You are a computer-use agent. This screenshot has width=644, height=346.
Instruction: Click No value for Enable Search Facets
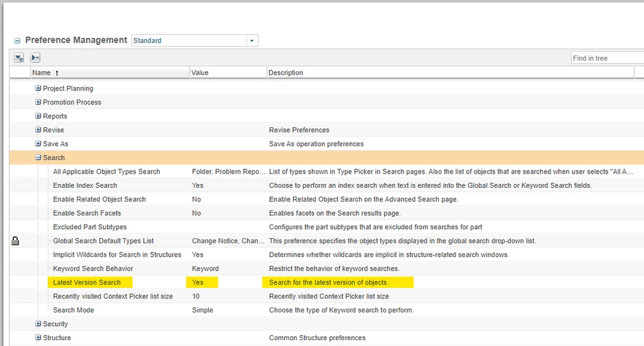pos(197,213)
